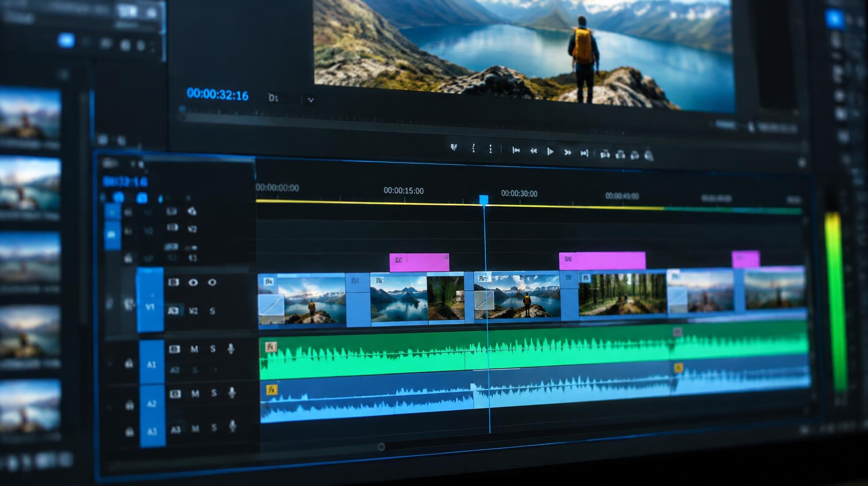Image resolution: width=868 pixels, height=486 pixels.
Task: Click the green audio level meter
Action: [837, 301]
